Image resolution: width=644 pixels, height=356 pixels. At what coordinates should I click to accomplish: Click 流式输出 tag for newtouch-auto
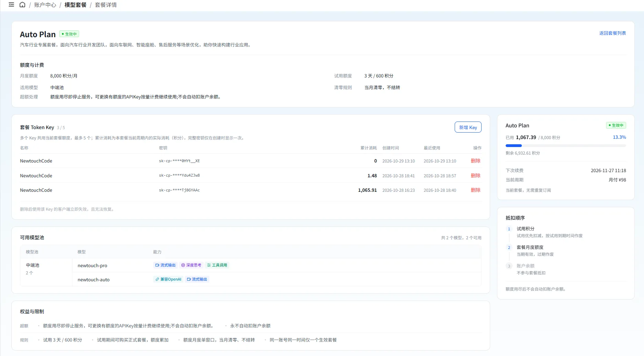197,279
